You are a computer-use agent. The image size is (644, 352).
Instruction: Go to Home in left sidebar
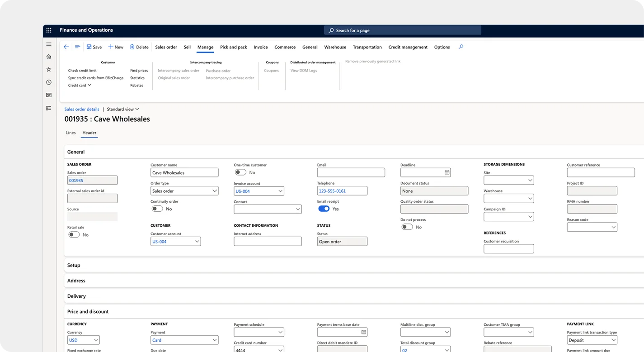pyautogui.click(x=49, y=57)
